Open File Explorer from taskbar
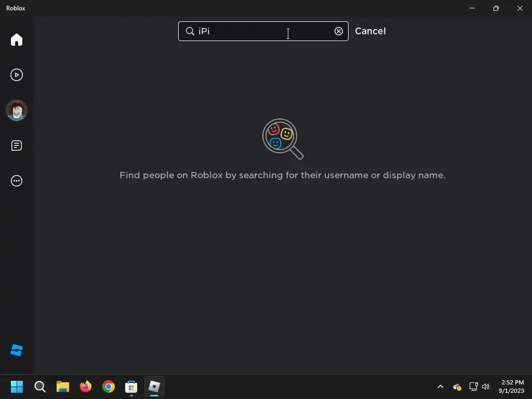This screenshot has height=399, width=532. 63,387
